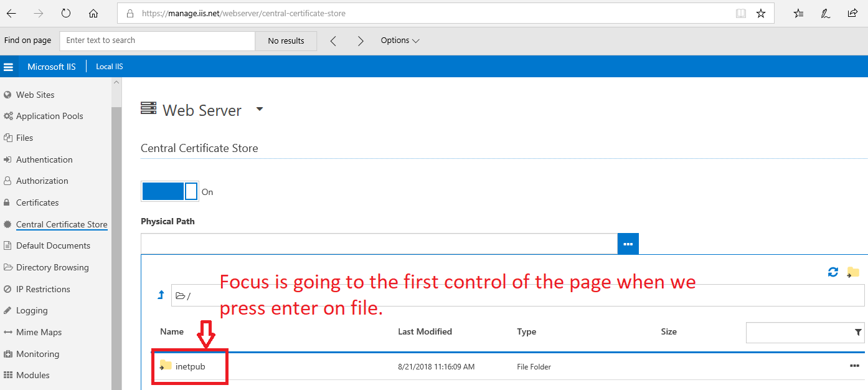Toggle Central Certificate Store off

pyautogui.click(x=169, y=191)
